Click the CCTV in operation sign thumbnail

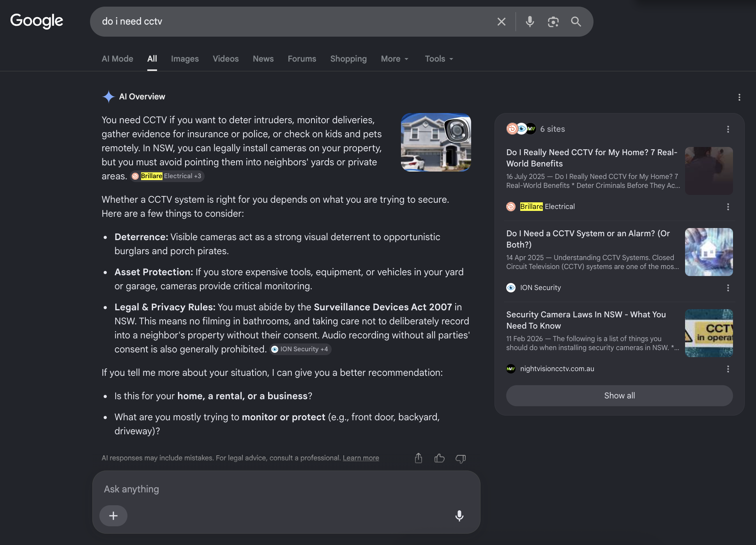709,333
